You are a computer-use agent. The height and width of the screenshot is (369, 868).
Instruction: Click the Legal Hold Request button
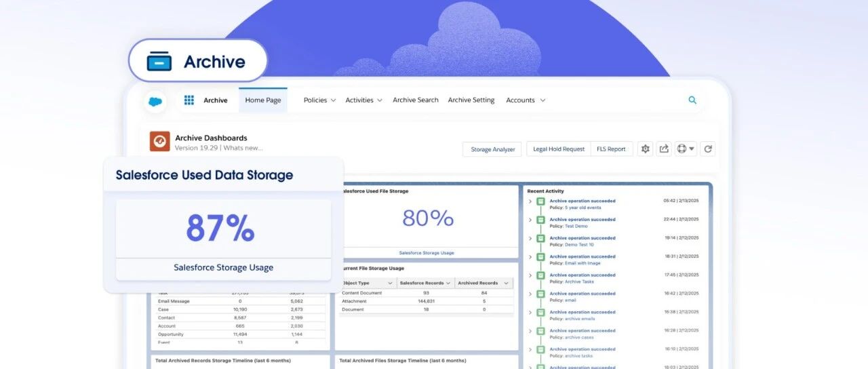click(559, 149)
